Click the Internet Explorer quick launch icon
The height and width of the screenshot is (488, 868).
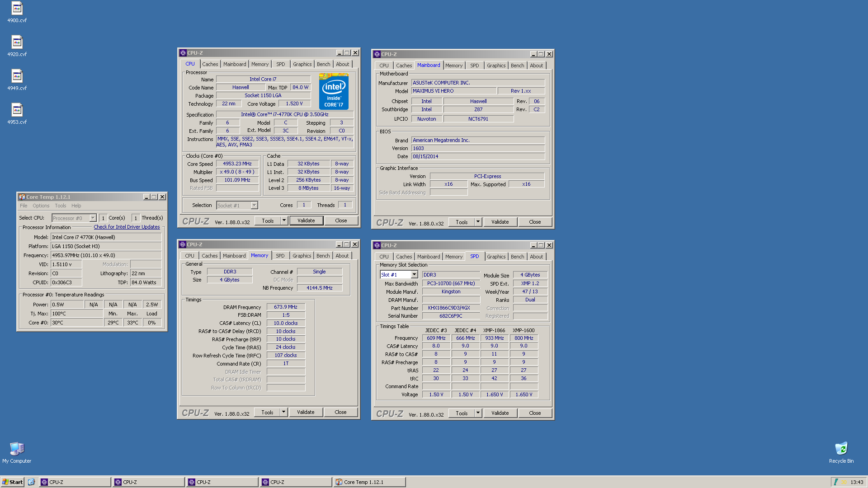coord(31,482)
